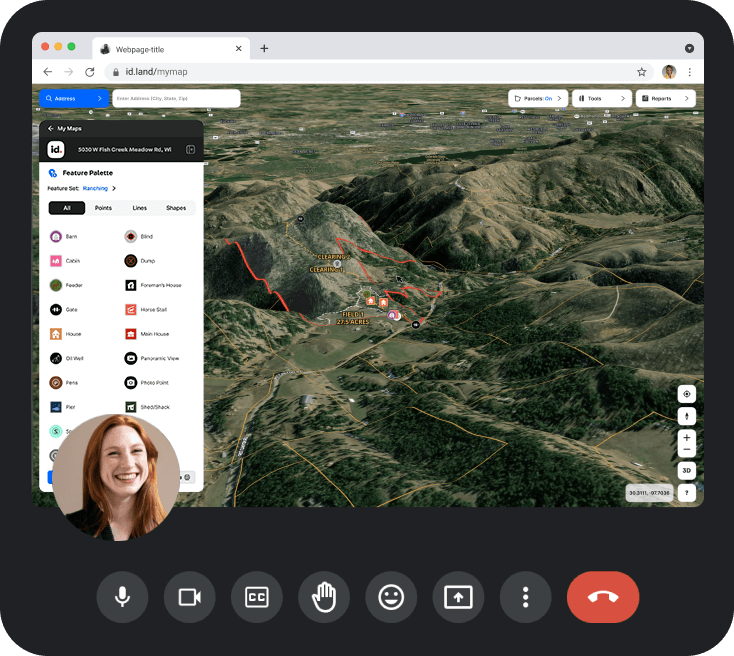
Task: Zoom in on the map
Action: tap(687, 438)
